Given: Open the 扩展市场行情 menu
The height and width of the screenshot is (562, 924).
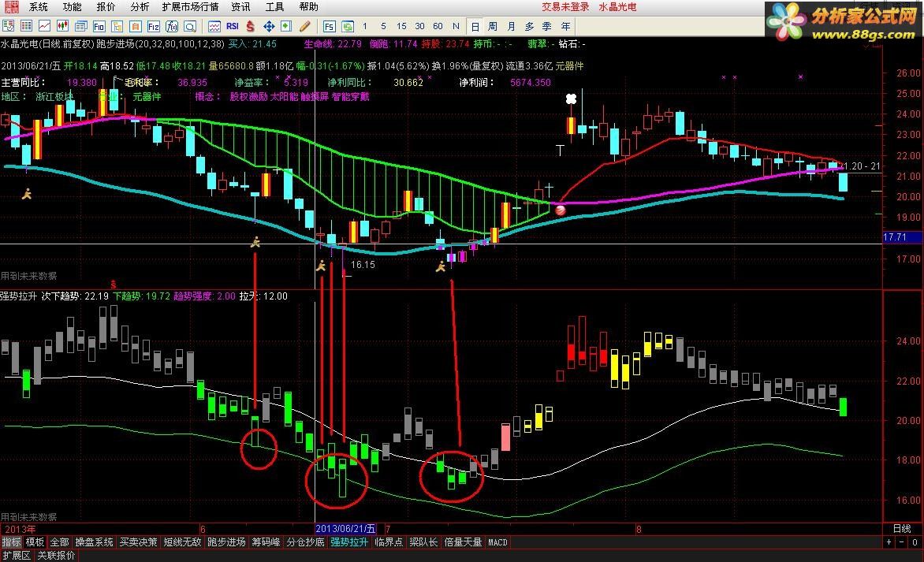Looking at the screenshot, I should click(190, 7).
